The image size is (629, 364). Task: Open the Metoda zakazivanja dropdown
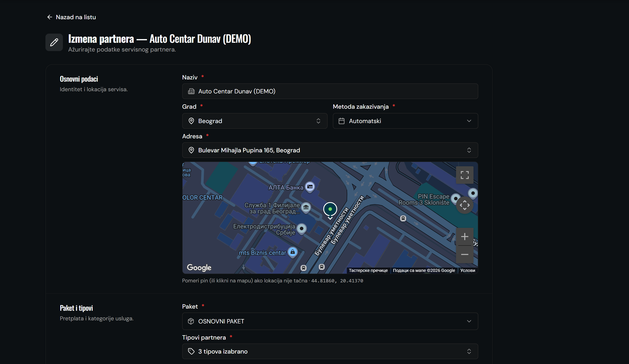click(405, 121)
